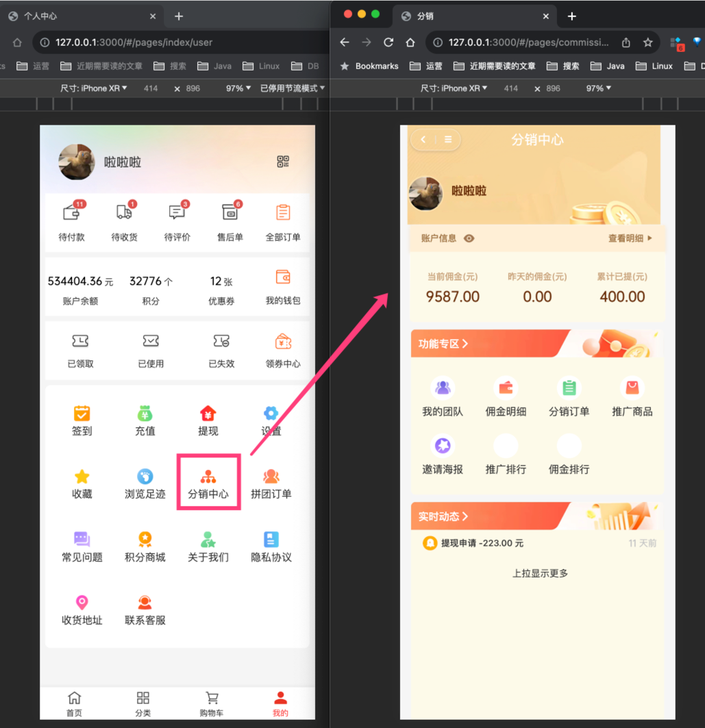Open the 领券中心 coupon center
Image resolution: width=705 pixels, height=728 pixels.
pos(283,351)
